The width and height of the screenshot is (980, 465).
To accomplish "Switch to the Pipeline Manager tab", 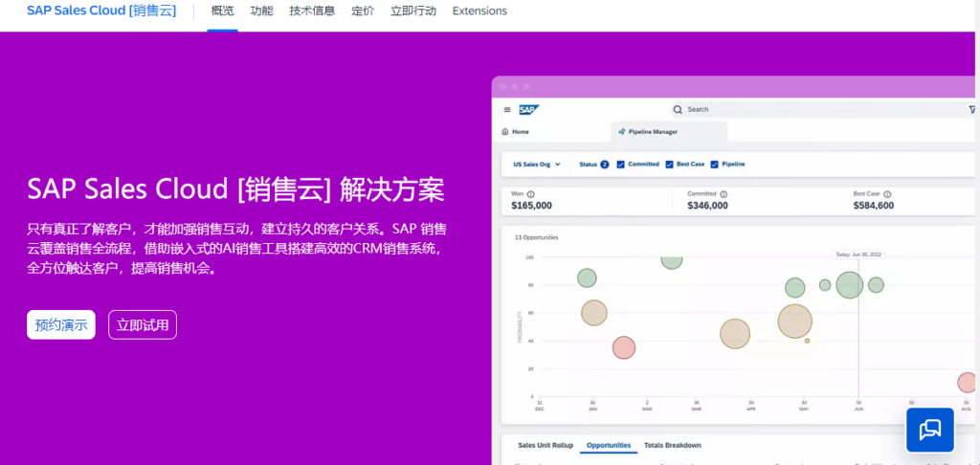I will (669, 132).
